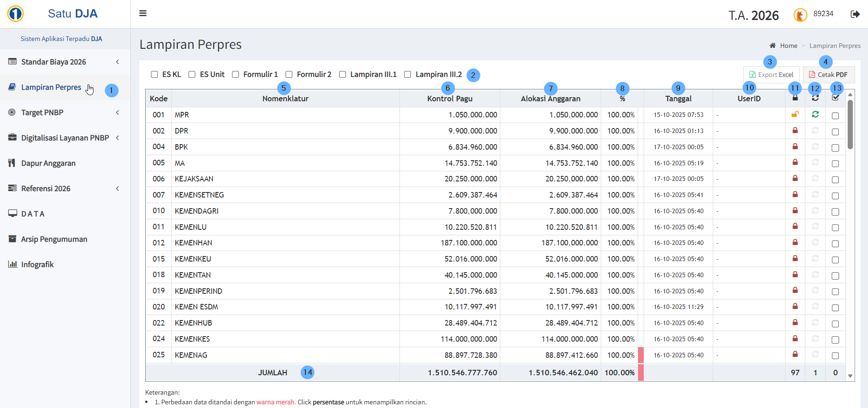Tick the Formulir 2 checkbox
Image resolution: width=868 pixels, height=408 pixels.
click(289, 75)
